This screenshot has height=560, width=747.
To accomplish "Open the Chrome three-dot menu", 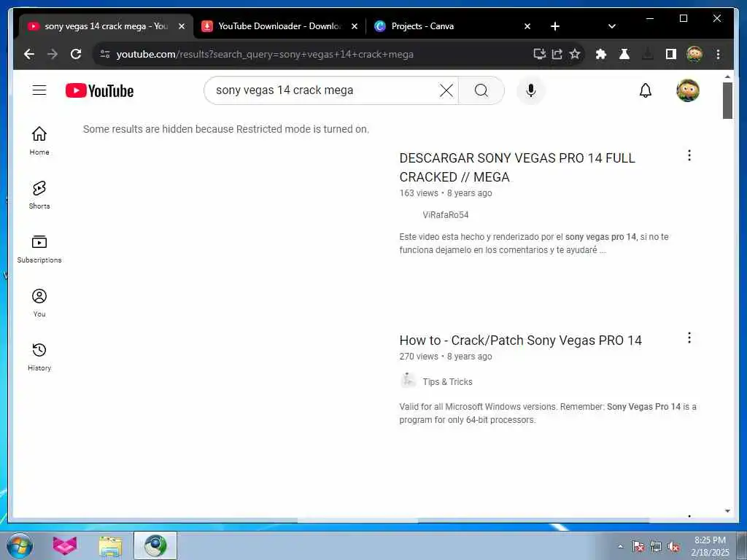I will pos(718,54).
